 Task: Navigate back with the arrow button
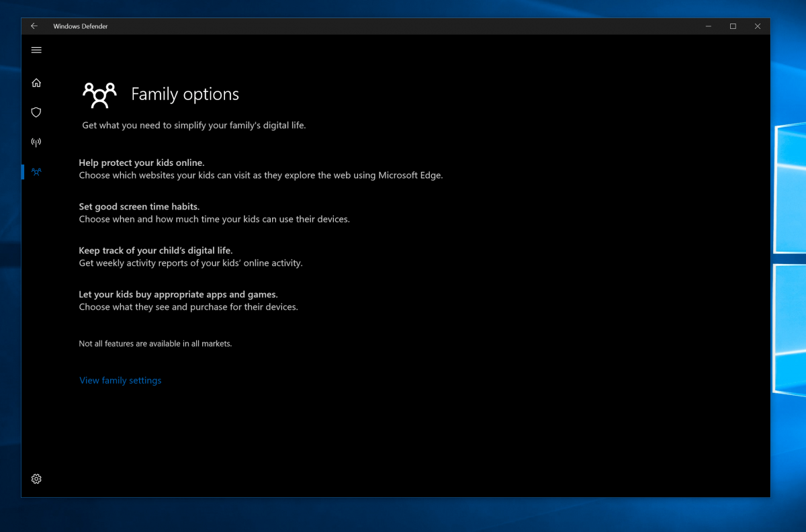34,26
